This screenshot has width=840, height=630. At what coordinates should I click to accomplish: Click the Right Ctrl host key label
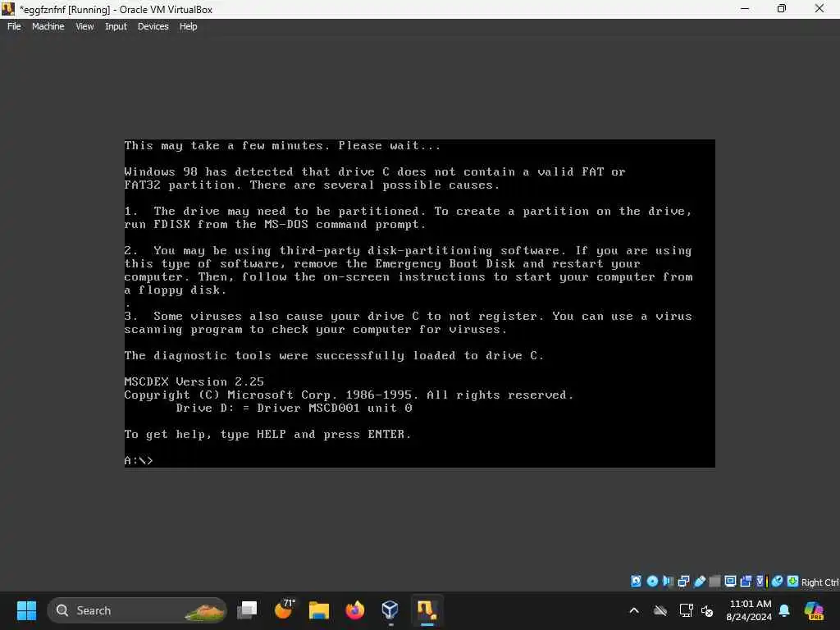click(820, 582)
